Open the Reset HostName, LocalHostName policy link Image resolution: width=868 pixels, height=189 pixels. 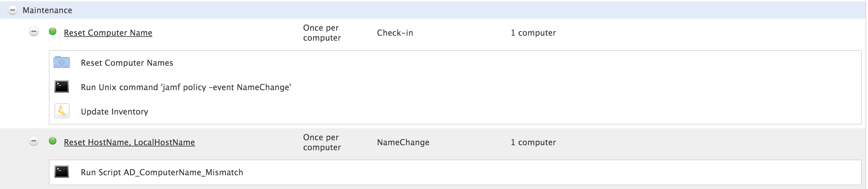(129, 142)
